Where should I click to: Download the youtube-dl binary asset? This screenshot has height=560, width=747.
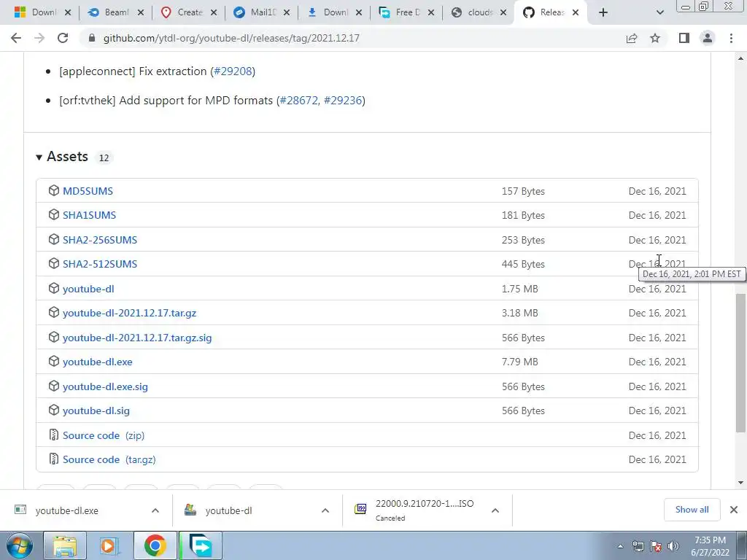88,289
